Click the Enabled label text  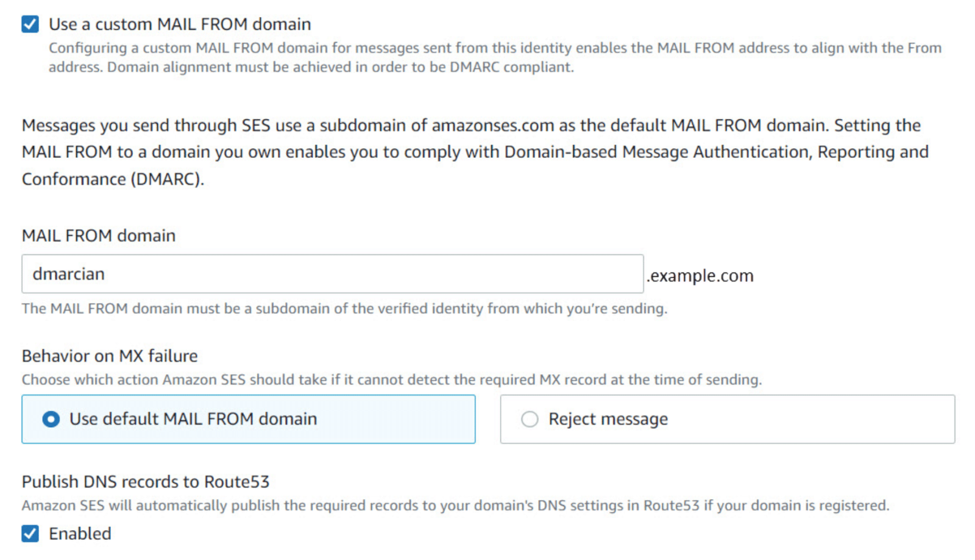[79, 533]
